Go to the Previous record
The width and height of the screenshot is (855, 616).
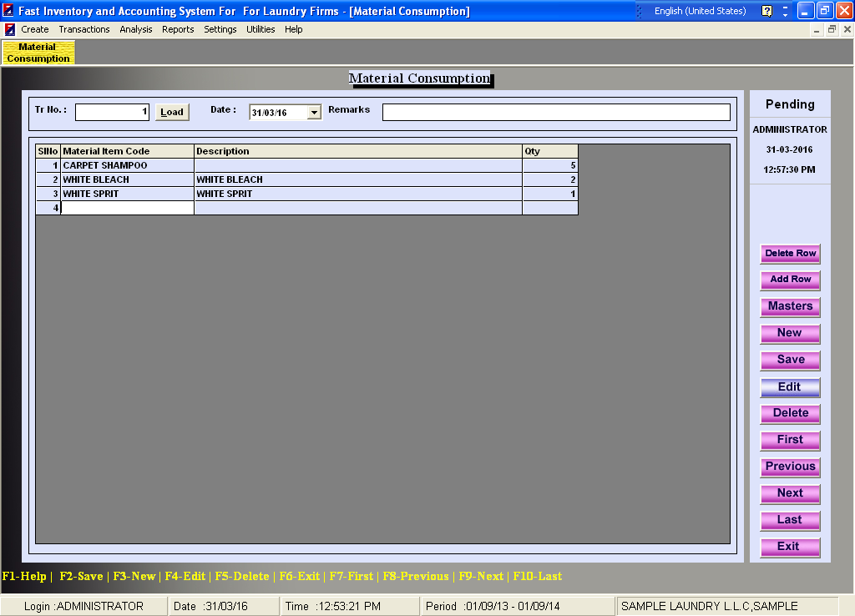[790, 467]
